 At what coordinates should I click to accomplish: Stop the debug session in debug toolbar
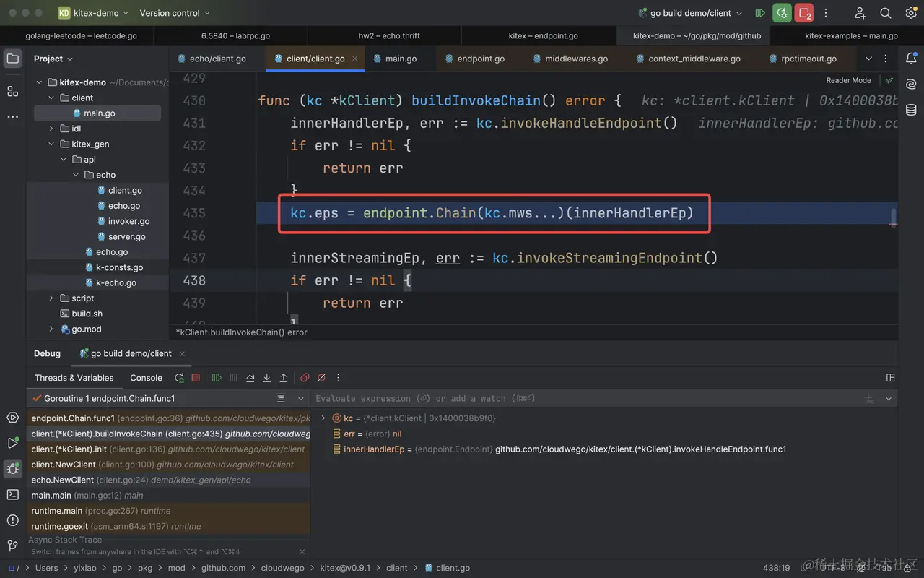coord(196,378)
